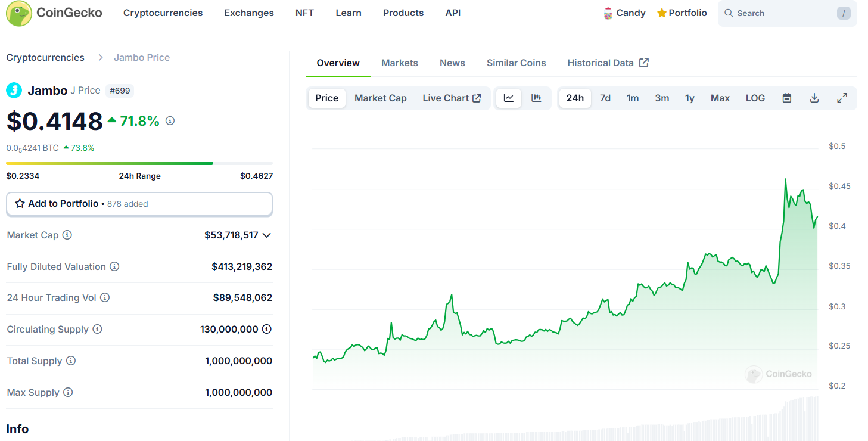Expand chart to fullscreen icon
The image size is (868, 441).
coord(842,98)
